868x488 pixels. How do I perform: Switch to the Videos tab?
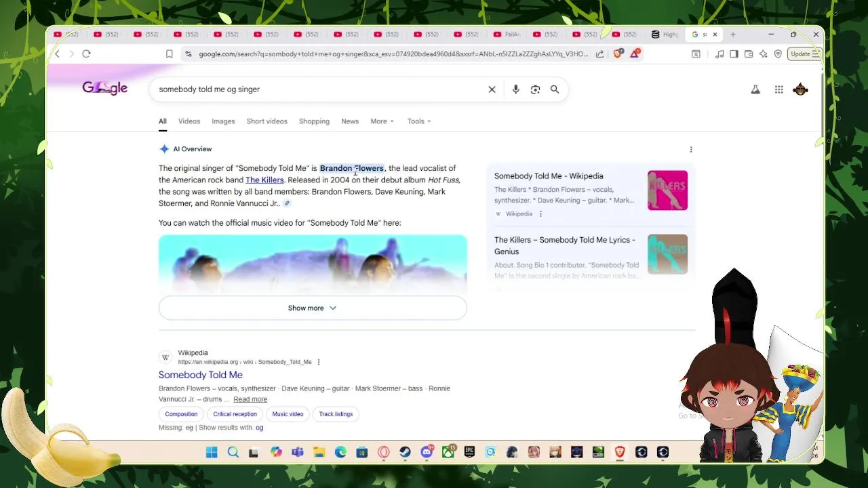point(189,121)
